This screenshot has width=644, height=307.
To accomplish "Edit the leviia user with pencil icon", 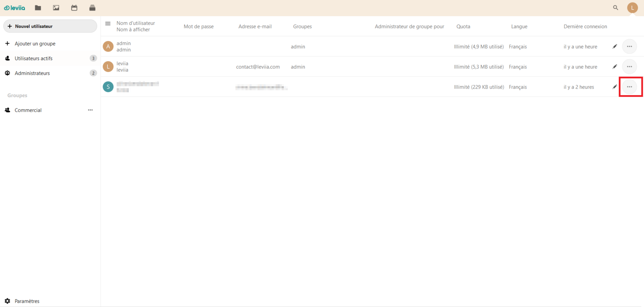I will (615, 67).
